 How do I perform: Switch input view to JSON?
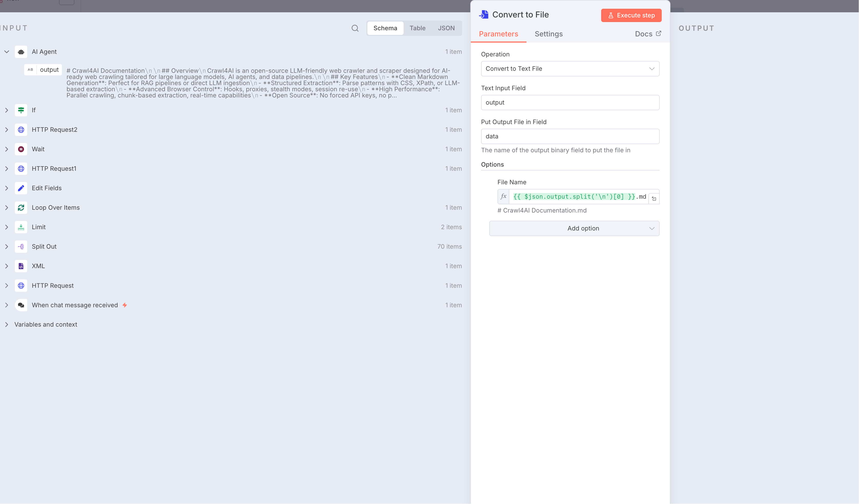(x=446, y=28)
